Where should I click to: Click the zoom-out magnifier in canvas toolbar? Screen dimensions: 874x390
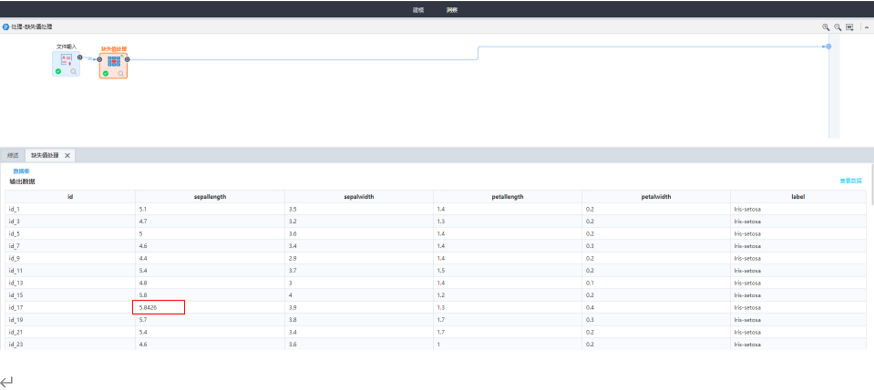point(837,27)
